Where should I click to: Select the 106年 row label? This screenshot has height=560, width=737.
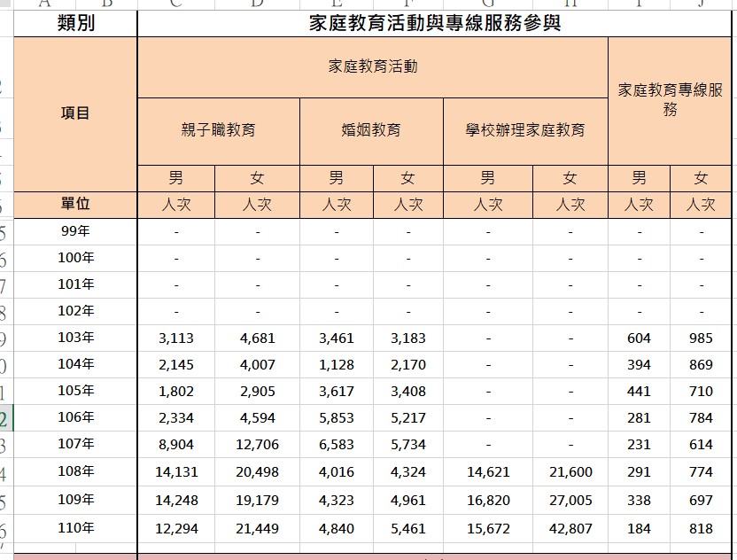click(x=75, y=417)
